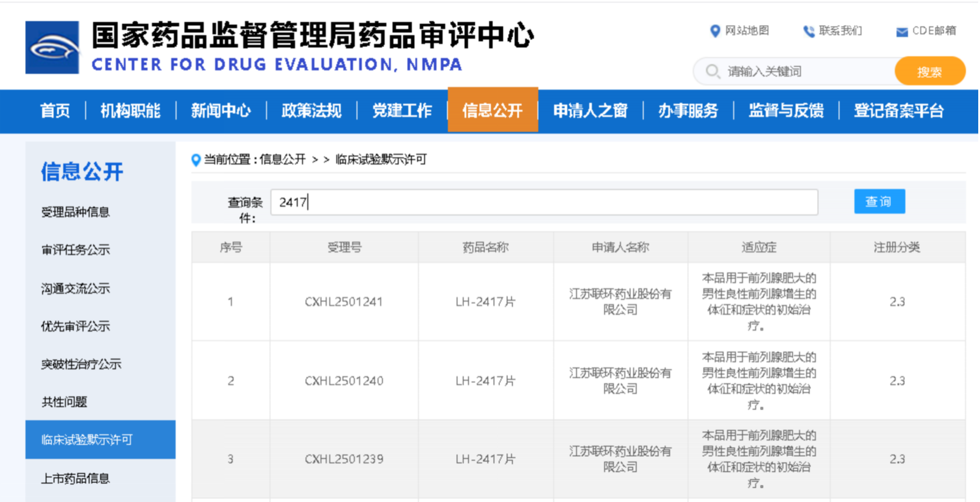Click the contact us phone icon
The width and height of the screenshot is (980, 502).
click(809, 31)
